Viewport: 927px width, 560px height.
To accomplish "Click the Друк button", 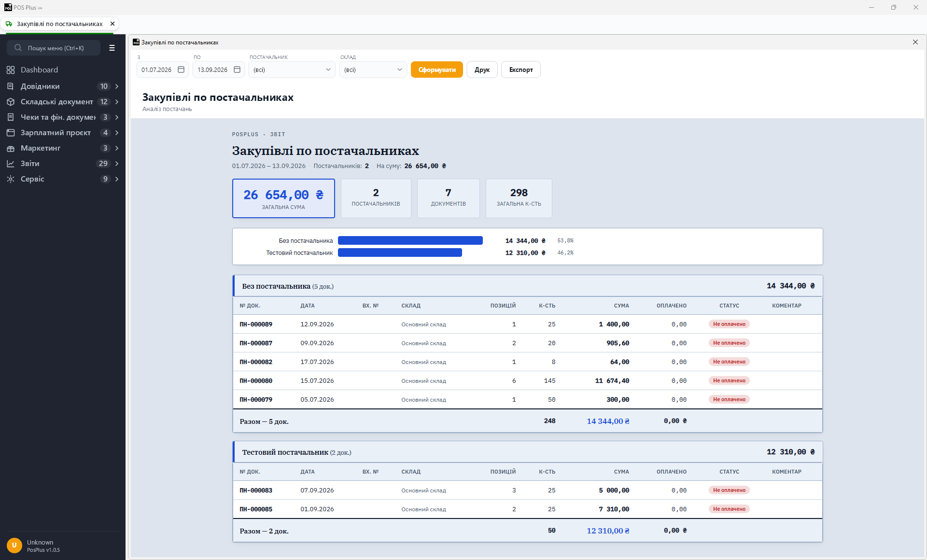I will coord(482,70).
